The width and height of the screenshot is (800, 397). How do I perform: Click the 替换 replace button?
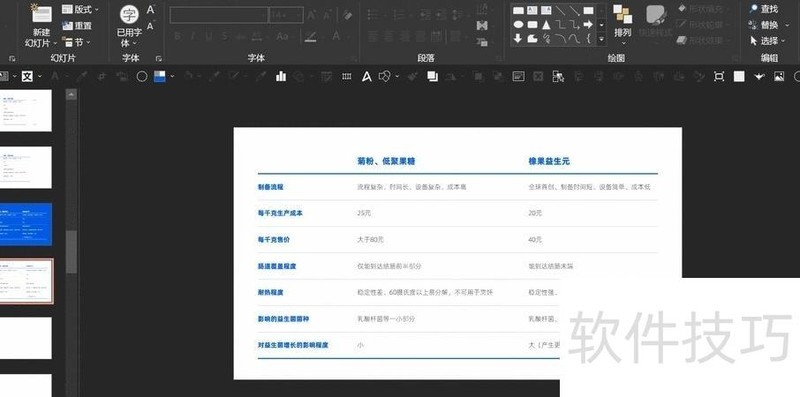(x=764, y=25)
